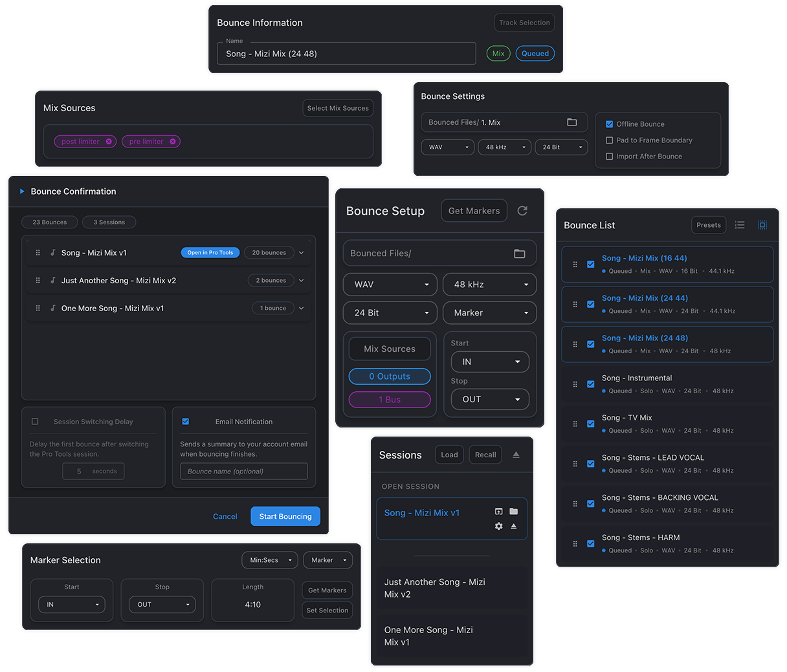Select Song - Mizi Mix (24 44) in Bounce List
This screenshot has width=787, height=672.
[x=667, y=305]
